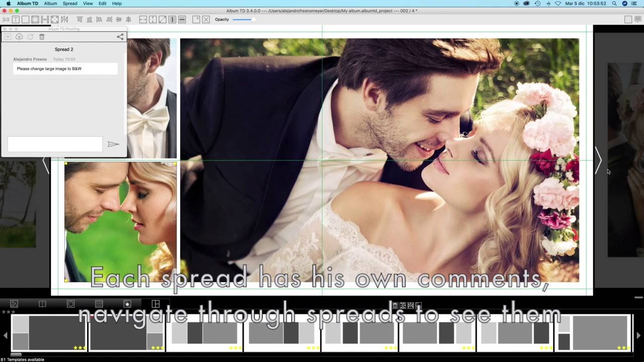The height and width of the screenshot is (362, 644).
Task: Open the Album TD application menu
Action: [27, 4]
